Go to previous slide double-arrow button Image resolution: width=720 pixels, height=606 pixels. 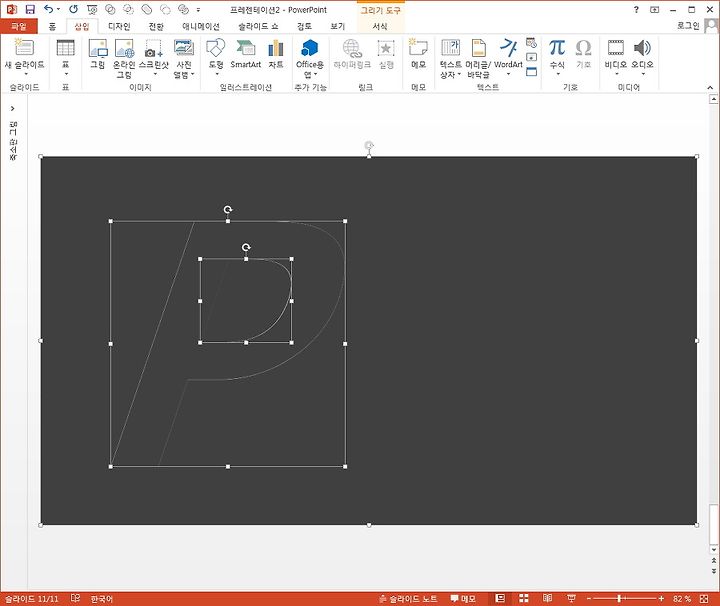[x=714, y=561]
